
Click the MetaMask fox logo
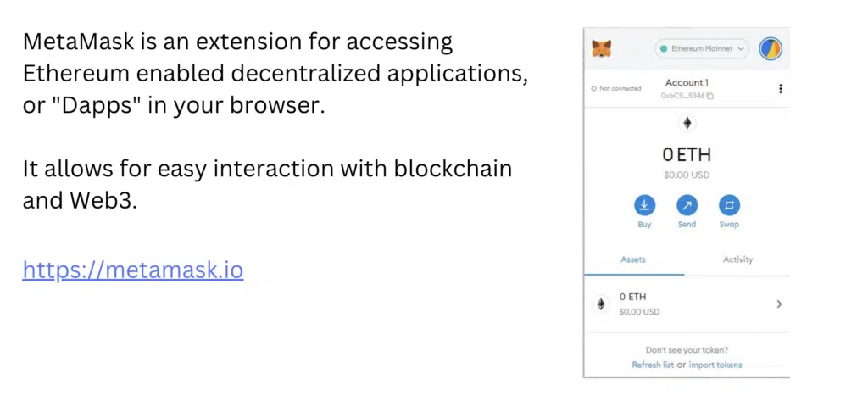(602, 48)
